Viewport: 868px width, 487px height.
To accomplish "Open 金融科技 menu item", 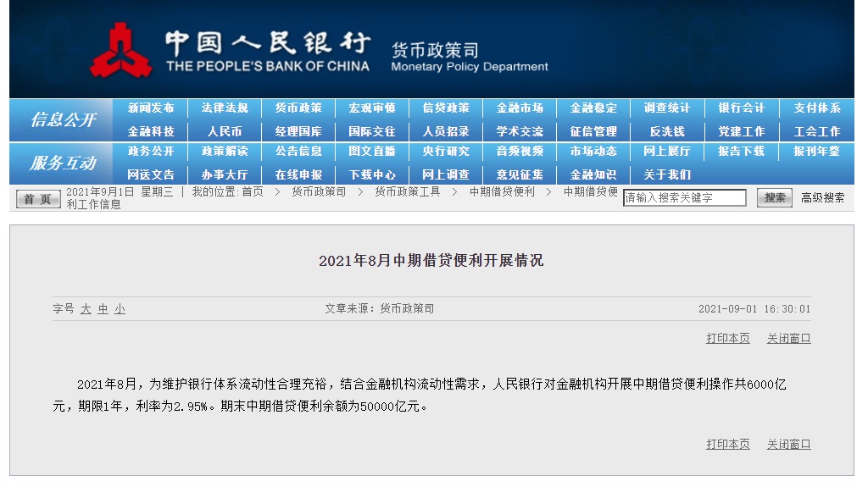I will (151, 132).
